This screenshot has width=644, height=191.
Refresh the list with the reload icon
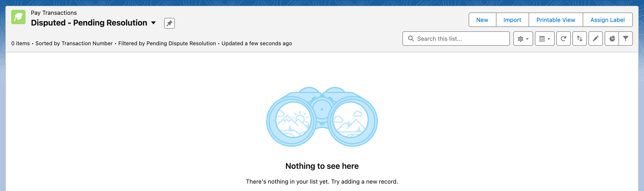[x=563, y=39]
